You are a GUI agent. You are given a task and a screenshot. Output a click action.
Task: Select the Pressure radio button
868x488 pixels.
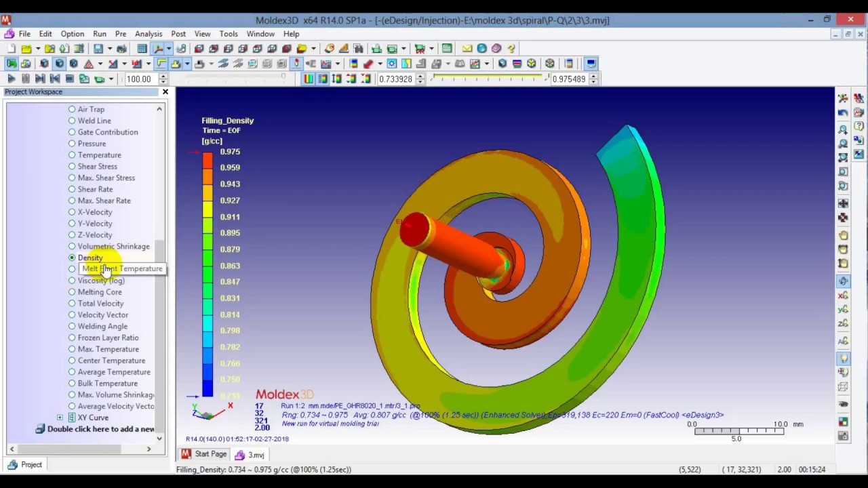(x=72, y=144)
